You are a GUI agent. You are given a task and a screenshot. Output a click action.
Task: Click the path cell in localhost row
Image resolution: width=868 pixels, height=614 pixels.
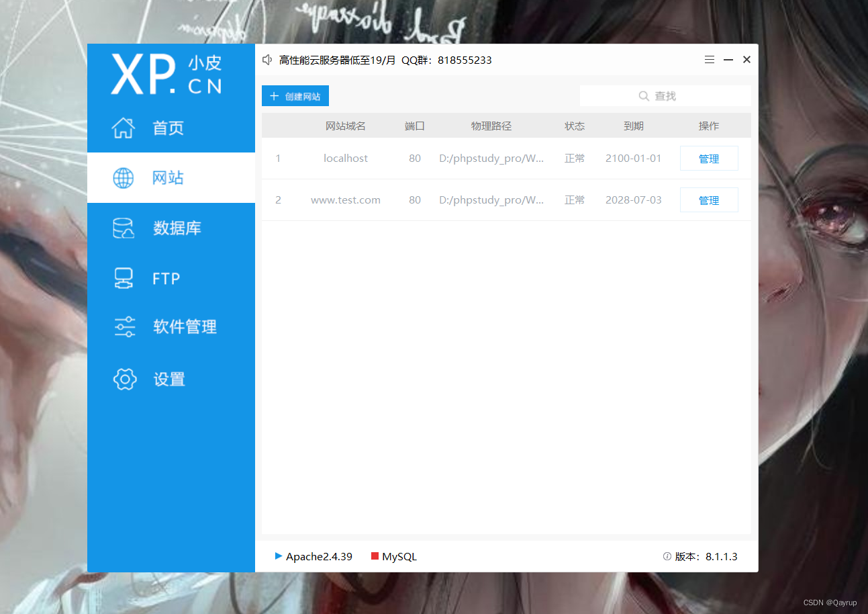pyautogui.click(x=491, y=159)
